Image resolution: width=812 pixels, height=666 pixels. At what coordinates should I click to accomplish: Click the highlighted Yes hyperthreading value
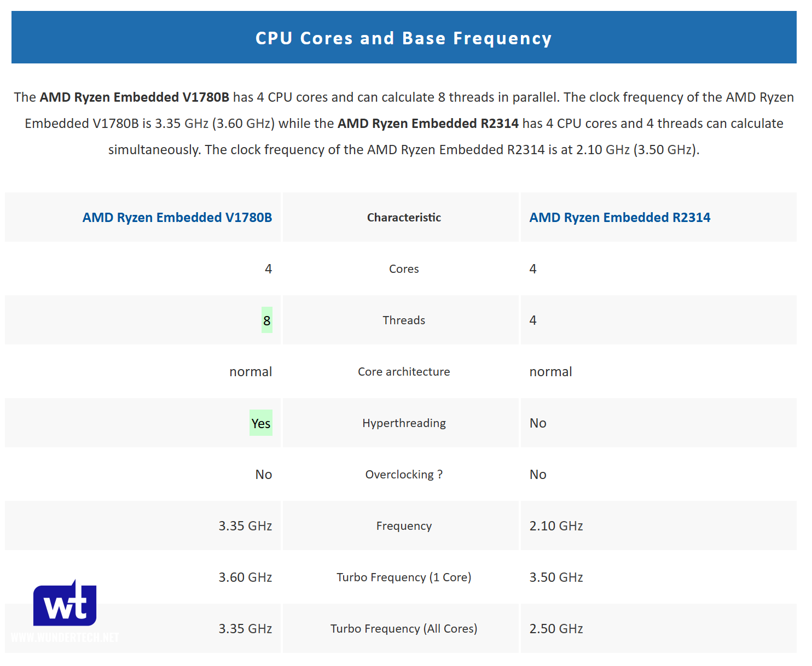pyautogui.click(x=261, y=423)
